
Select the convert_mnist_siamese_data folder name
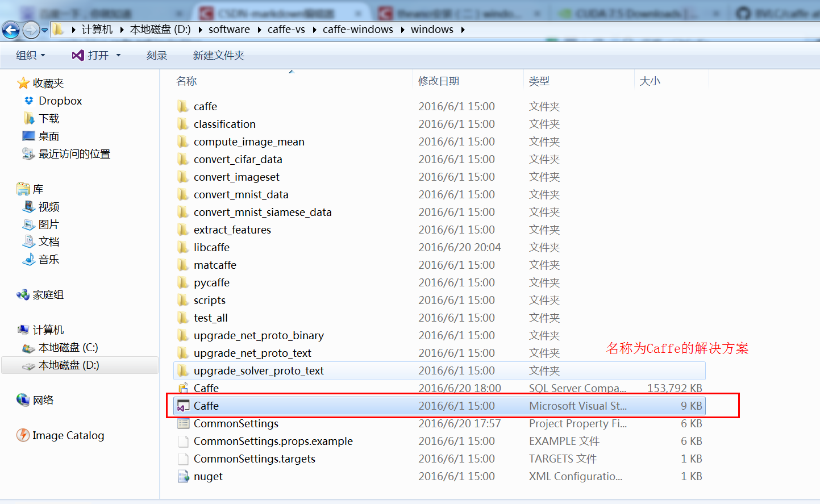263,212
